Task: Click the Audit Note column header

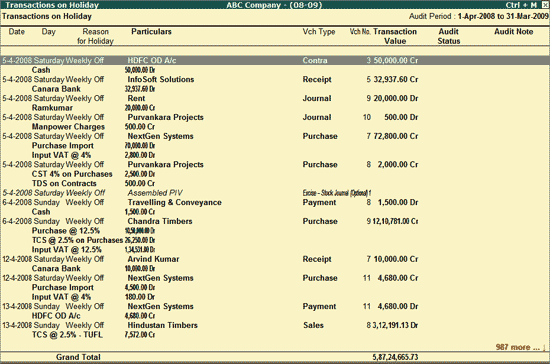Action: click(x=514, y=32)
